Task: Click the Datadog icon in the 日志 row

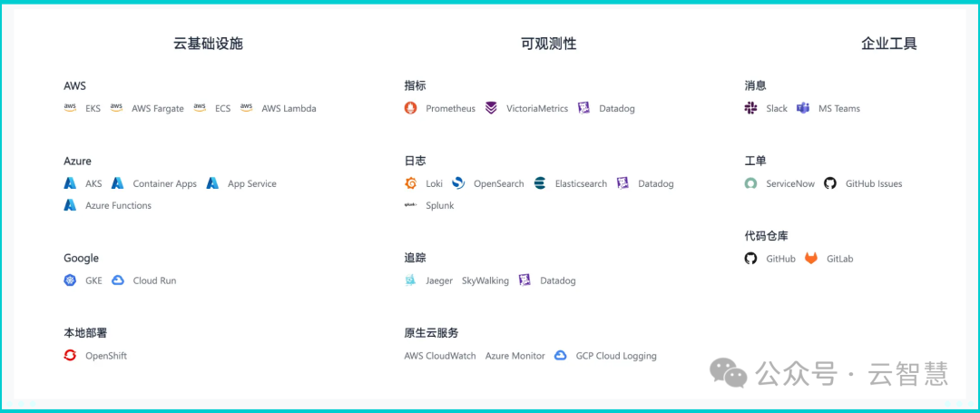Action: pyautogui.click(x=622, y=183)
